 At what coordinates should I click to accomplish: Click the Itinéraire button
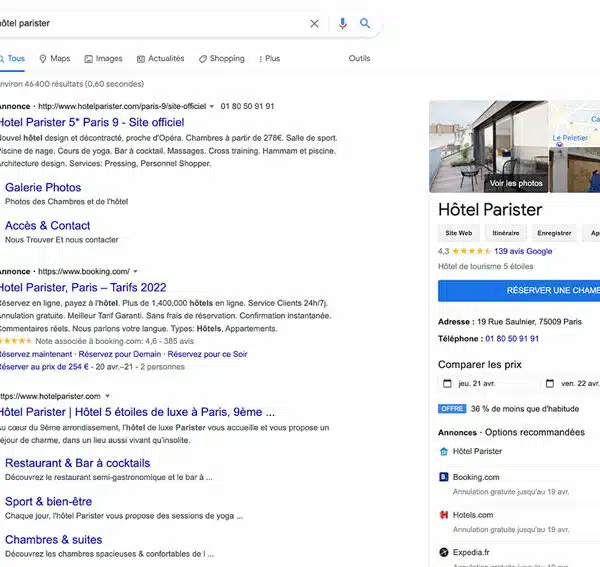pos(506,233)
